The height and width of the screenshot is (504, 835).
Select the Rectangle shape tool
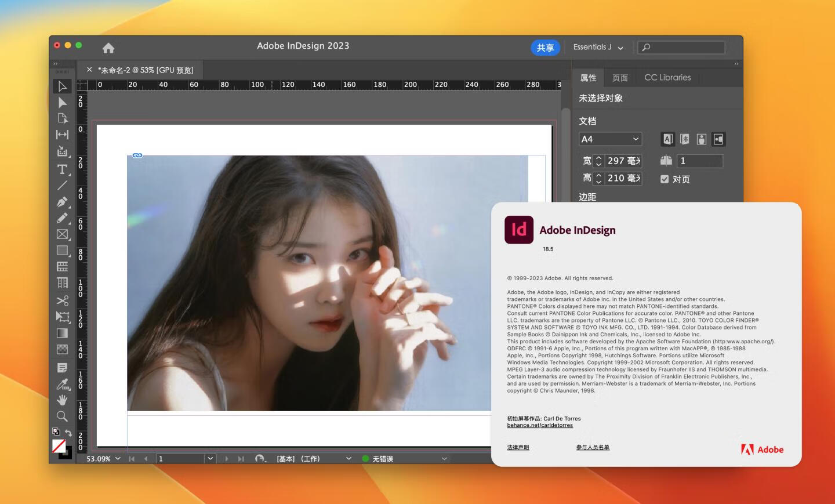pos(62,251)
